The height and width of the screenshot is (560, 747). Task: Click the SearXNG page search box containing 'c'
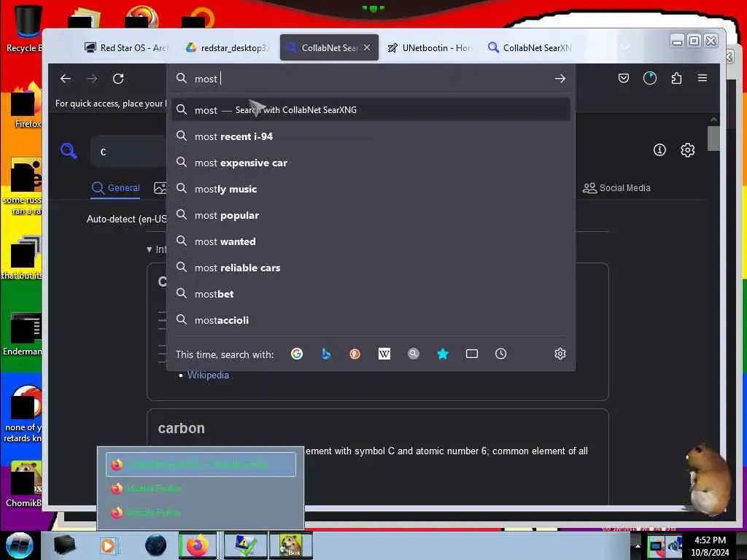pyautogui.click(x=130, y=152)
